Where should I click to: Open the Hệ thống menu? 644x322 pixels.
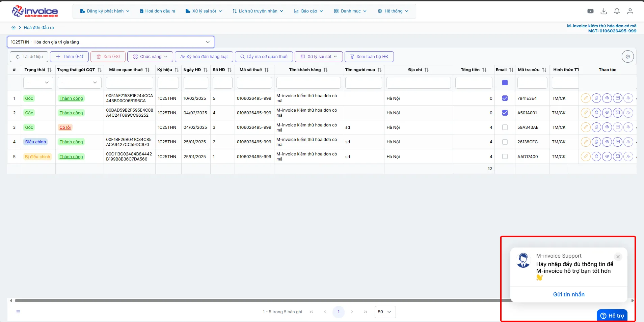coord(393,11)
